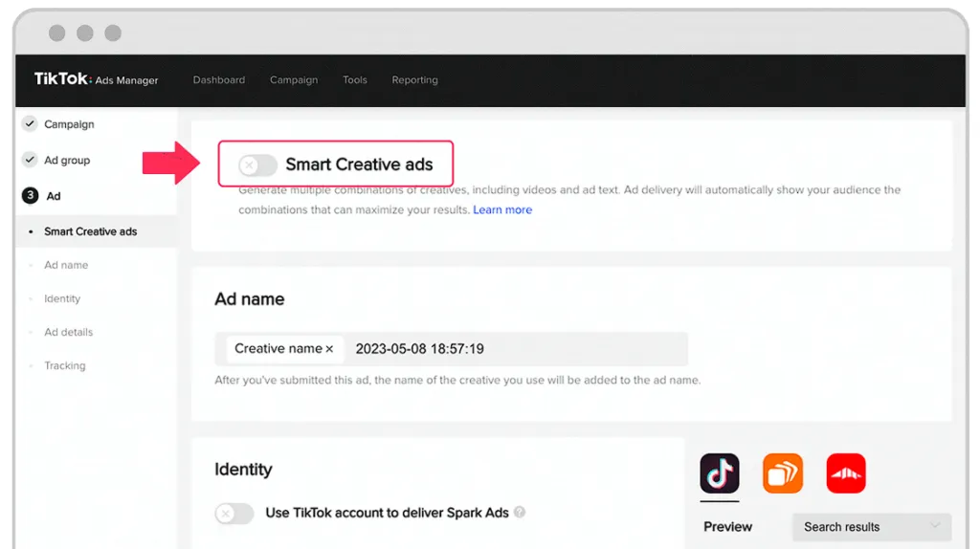Click the Identity heading
The image size is (980, 549).
click(x=243, y=469)
